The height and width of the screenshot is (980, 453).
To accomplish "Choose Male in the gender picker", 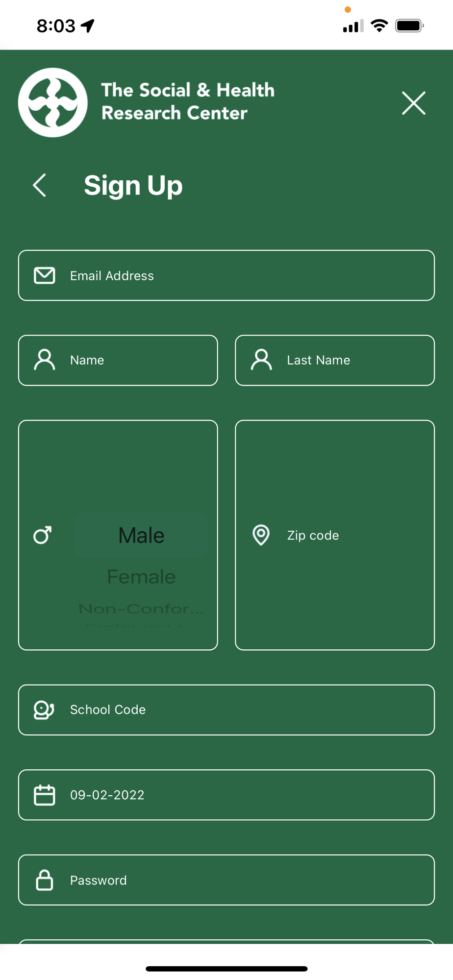I will pos(141,535).
